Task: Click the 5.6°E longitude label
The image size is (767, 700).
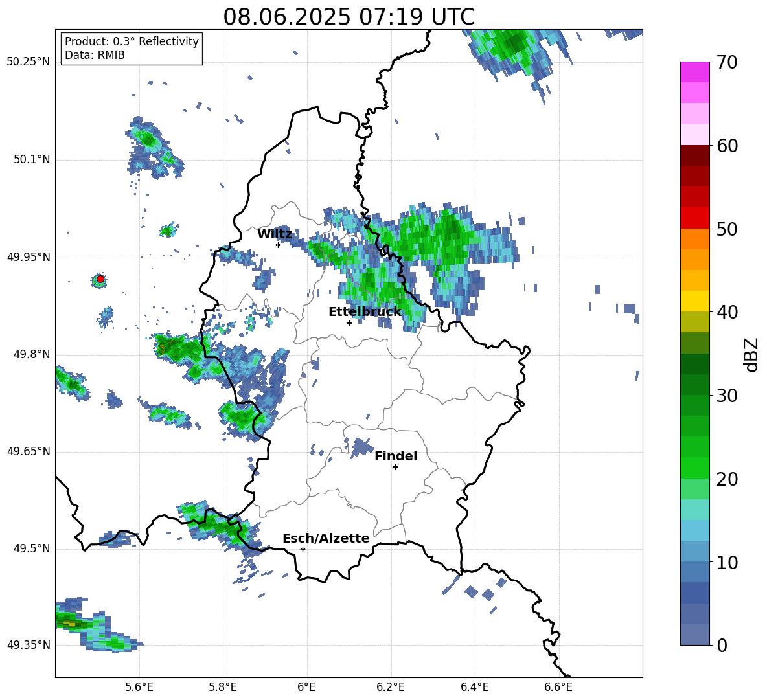Action: click(x=139, y=687)
